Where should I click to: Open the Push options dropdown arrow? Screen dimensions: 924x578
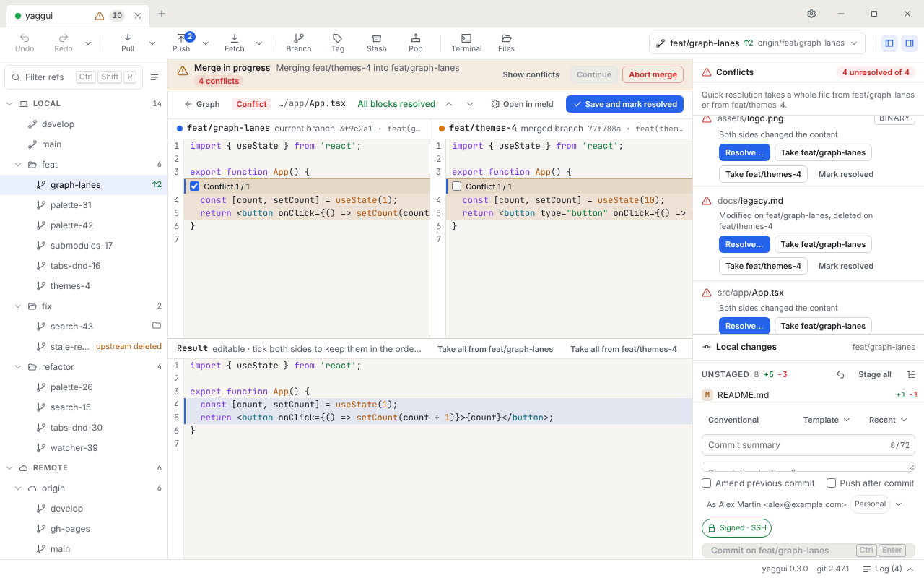click(x=206, y=43)
